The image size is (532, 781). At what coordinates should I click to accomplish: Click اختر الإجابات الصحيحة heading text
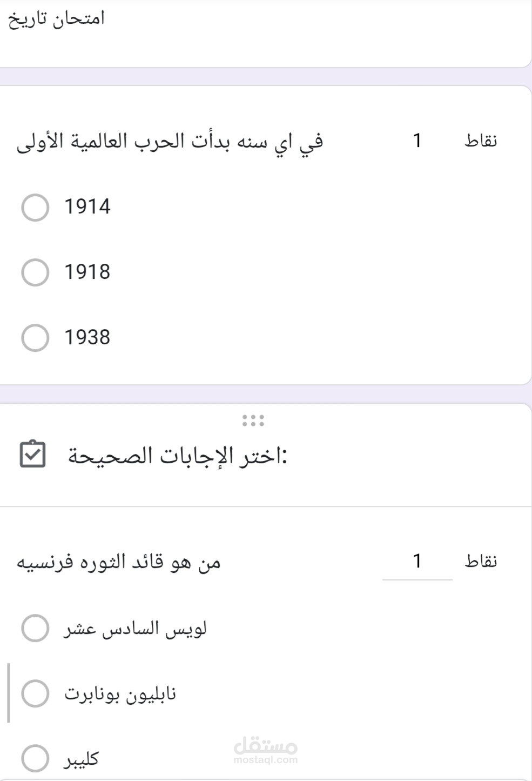[x=178, y=456]
